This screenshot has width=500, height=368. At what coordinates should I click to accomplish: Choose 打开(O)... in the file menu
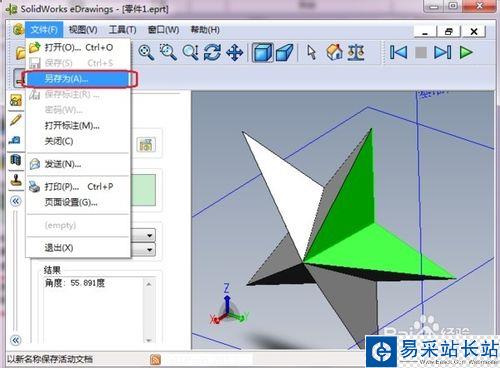point(78,48)
